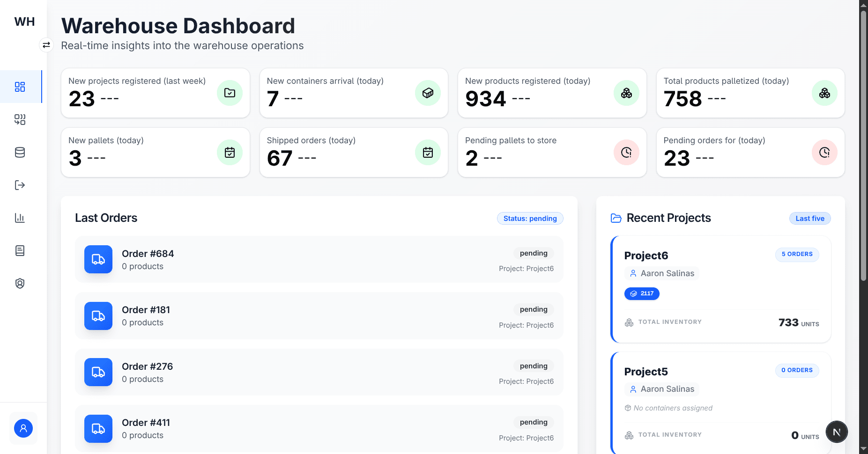Image resolution: width=868 pixels, height=454 pixels.
Task: Toggle the sidebar collapse arrows button
Action: coord(46,45)
